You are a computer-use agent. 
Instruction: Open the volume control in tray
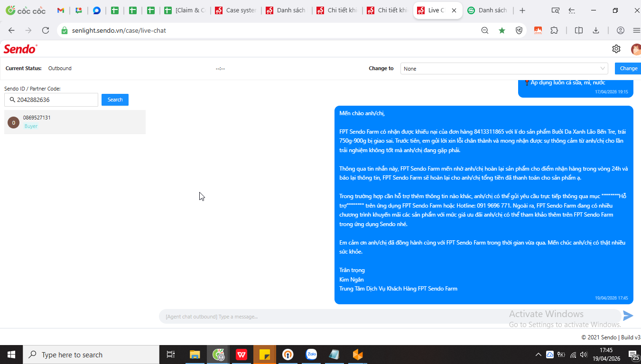coord(584,355)
